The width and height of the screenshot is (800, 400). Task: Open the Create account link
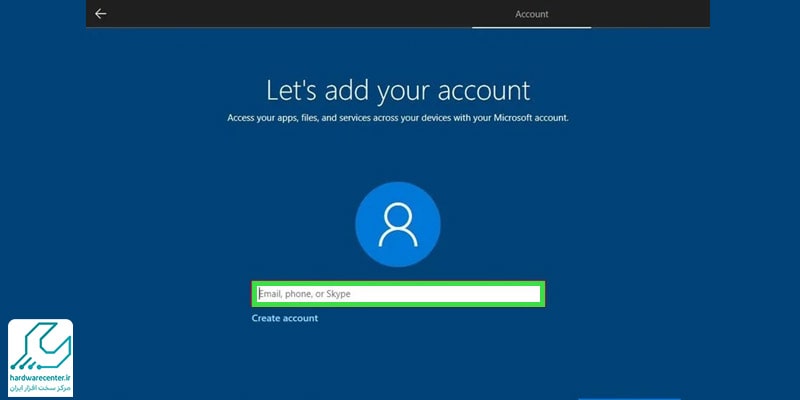(285, 318)
